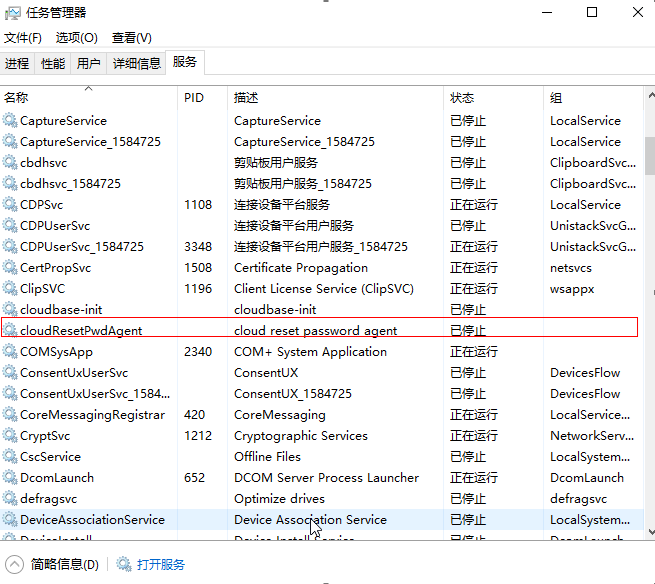Open the 选项(O) menu
655x584 pixels.
(76, 38)
